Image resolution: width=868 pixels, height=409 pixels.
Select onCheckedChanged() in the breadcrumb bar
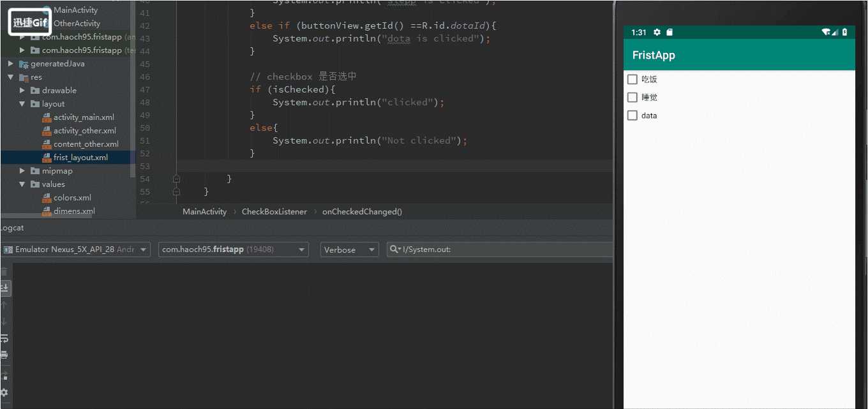point(362,212)
